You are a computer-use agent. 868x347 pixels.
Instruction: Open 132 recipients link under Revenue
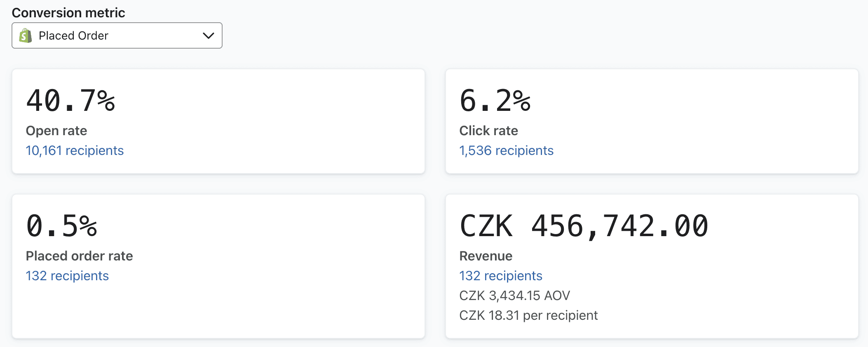[x=501, y=276]
